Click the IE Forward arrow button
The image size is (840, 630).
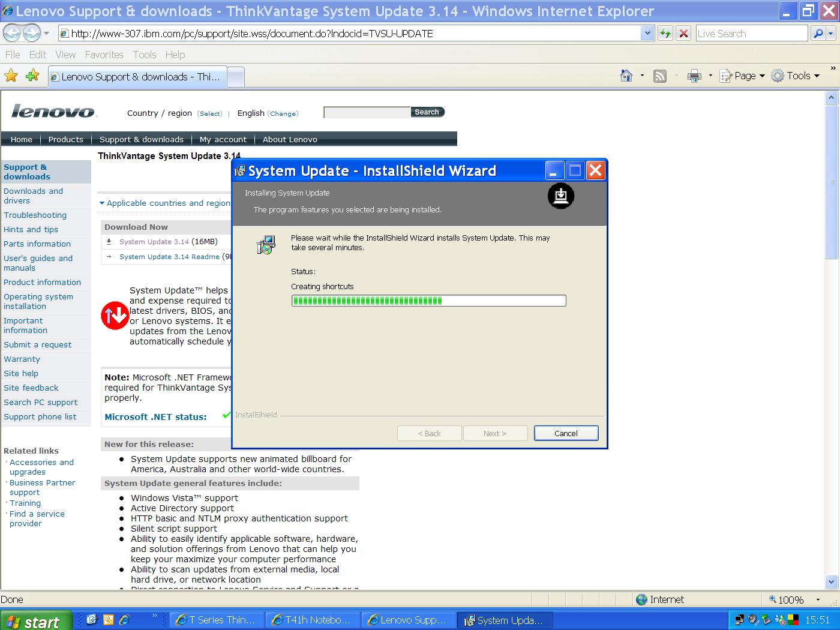click(x=32, y=34)
